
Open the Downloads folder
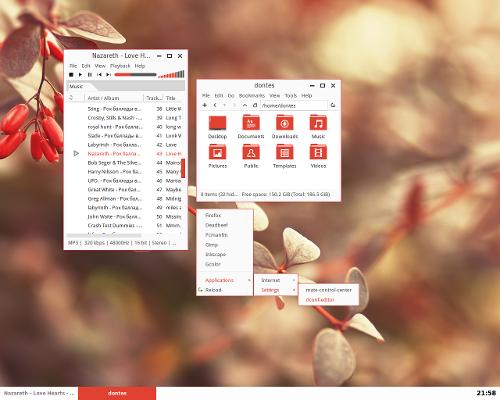(284, 127)
